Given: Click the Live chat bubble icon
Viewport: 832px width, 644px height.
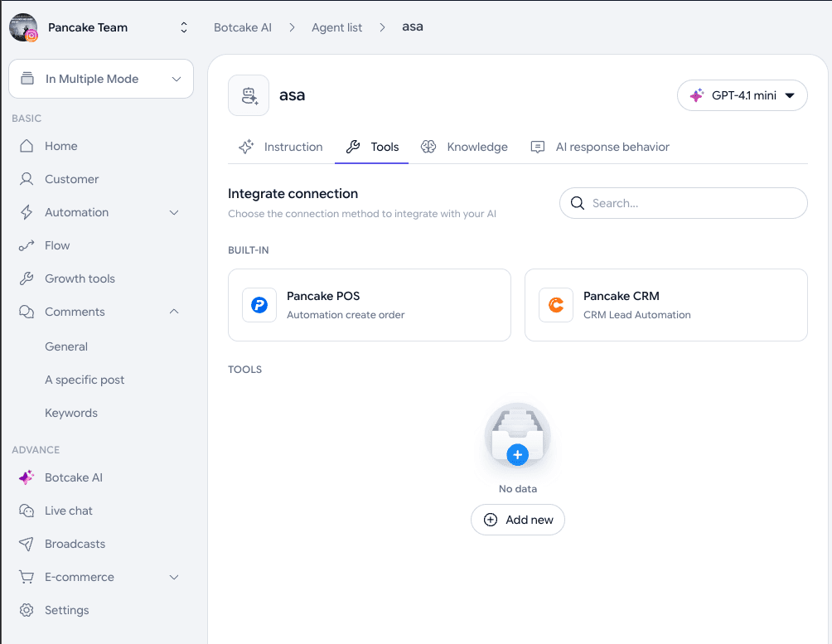Looking at the screenshot, I should coord(27,511).
